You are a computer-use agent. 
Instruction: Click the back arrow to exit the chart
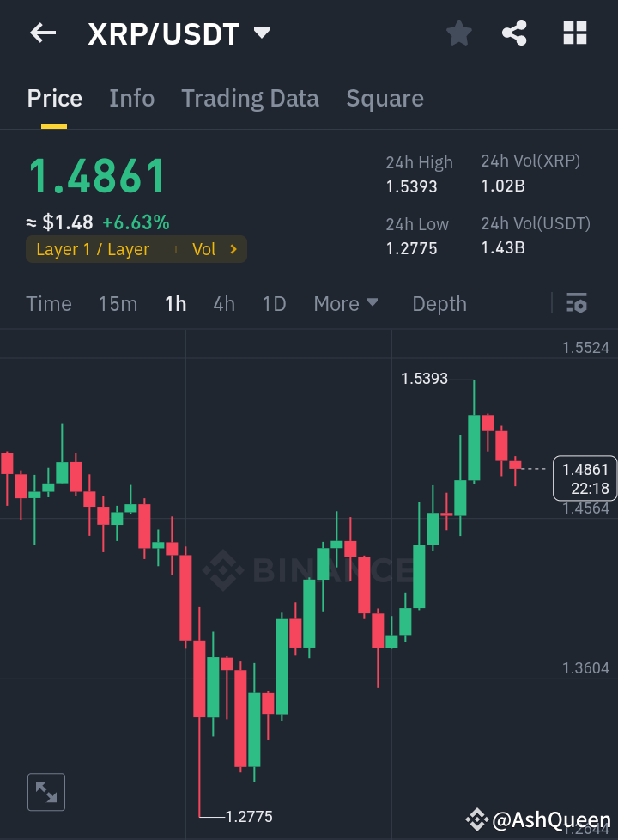41,33
